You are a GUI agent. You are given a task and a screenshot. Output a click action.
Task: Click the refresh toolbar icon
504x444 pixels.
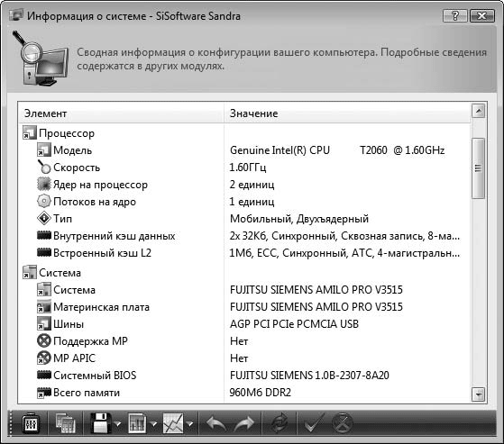pyautogui.click(x=279, y=424)
